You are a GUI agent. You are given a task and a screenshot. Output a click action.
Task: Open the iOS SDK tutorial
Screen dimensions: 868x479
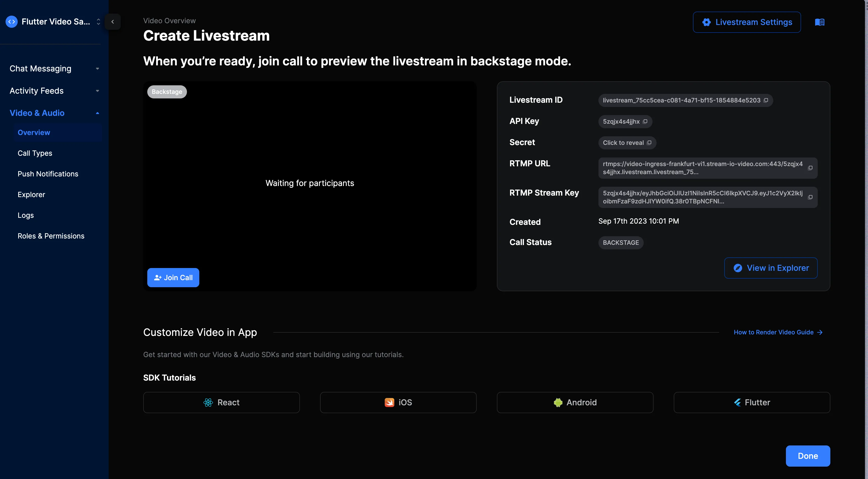click(x=398, y=402)
